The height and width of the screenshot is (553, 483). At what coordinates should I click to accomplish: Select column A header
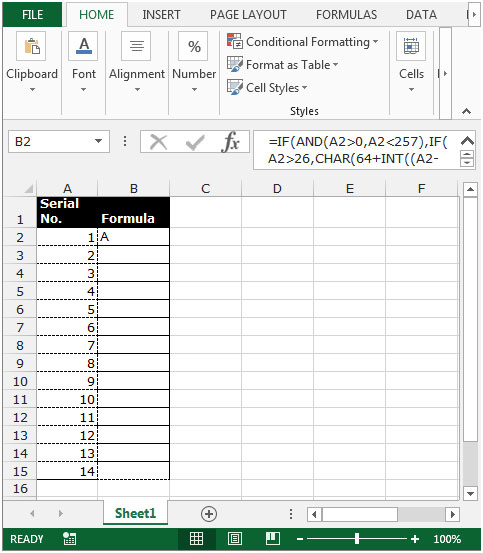click(x=67, y=189)
